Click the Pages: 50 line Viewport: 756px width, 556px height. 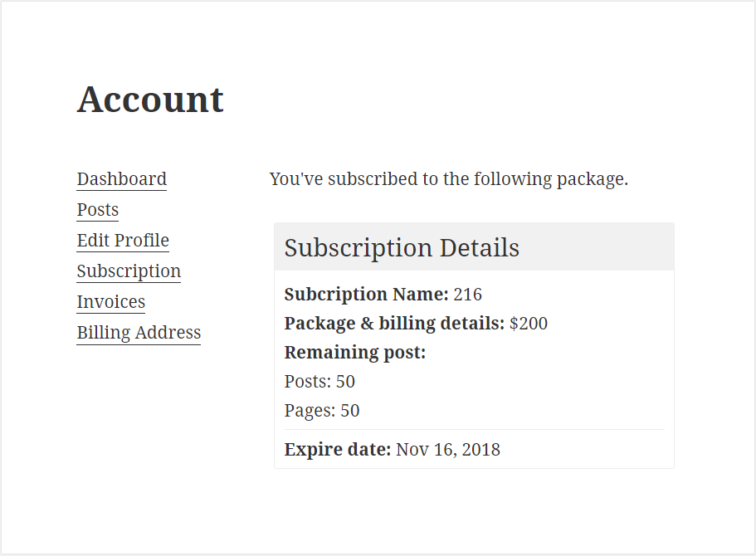[322, 411]
